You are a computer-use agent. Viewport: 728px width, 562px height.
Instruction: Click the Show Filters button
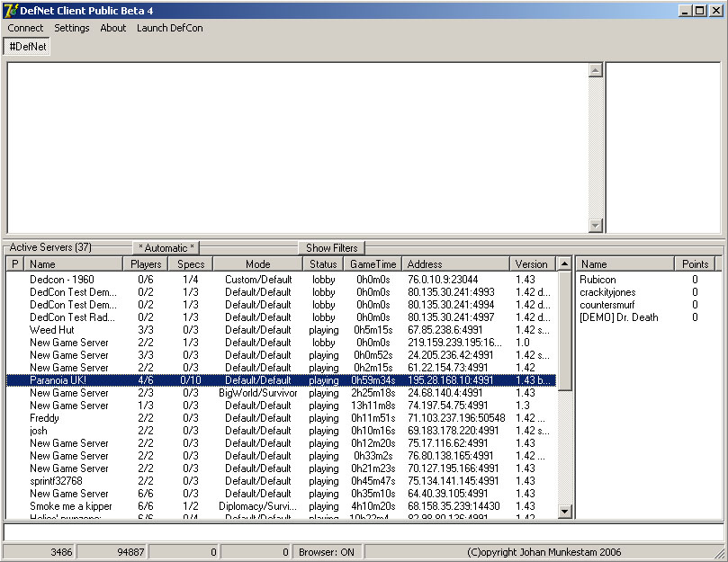[x=331, y=248]
